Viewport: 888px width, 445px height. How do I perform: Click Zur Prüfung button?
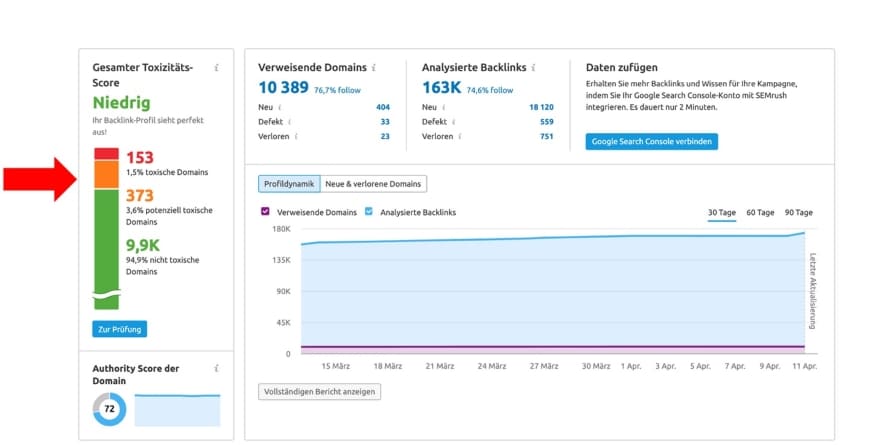coord(119,329)
